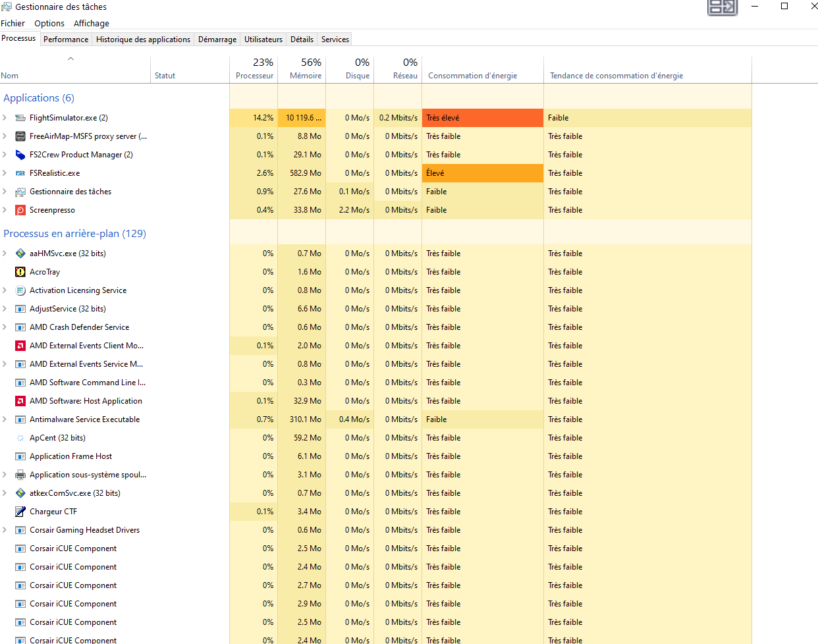Sort processes by Mémoire column

[306, 69]
